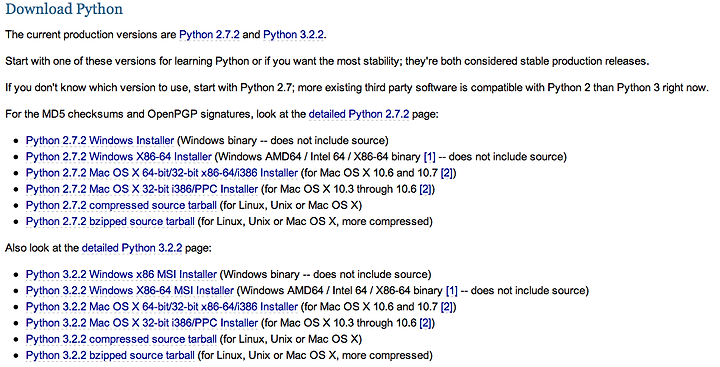Viewport: 720px width, 367px height.
Task: Follow footnote [2] after 2.7.2 Mac 10.6 and 10.7
Action: coord(446,173)
